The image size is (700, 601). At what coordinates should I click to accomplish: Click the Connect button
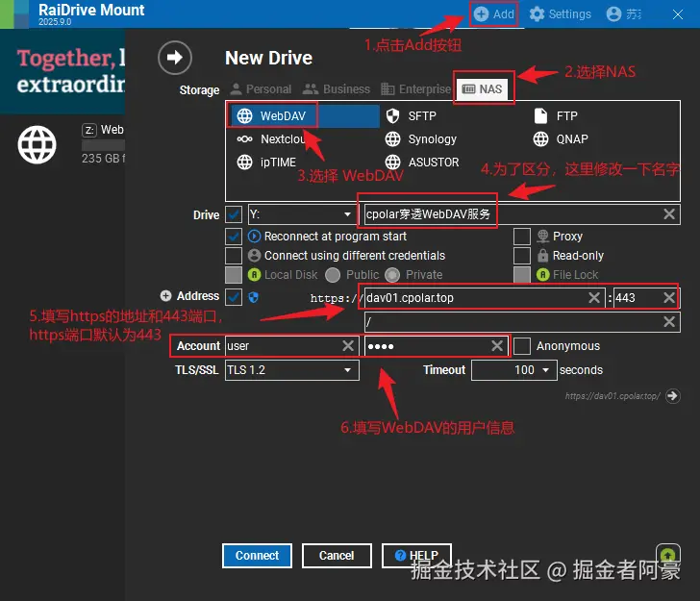click(257, 556)
